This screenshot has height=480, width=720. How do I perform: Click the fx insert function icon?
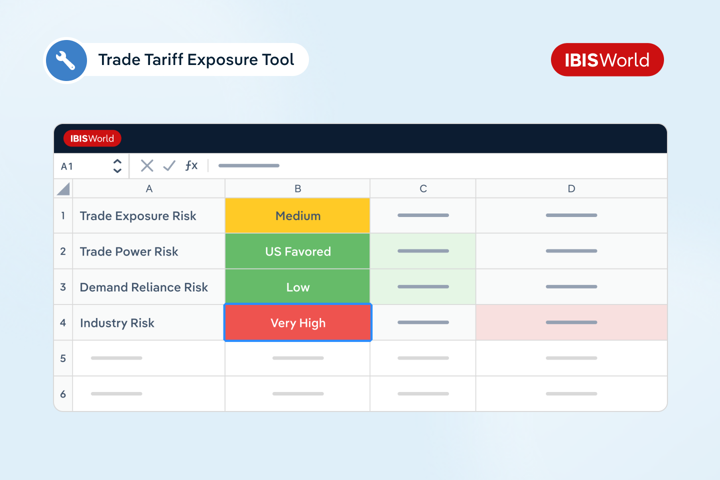click(x=191, y=166)
